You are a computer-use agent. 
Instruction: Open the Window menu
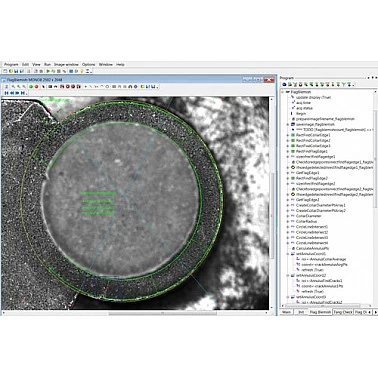point(106,64)
